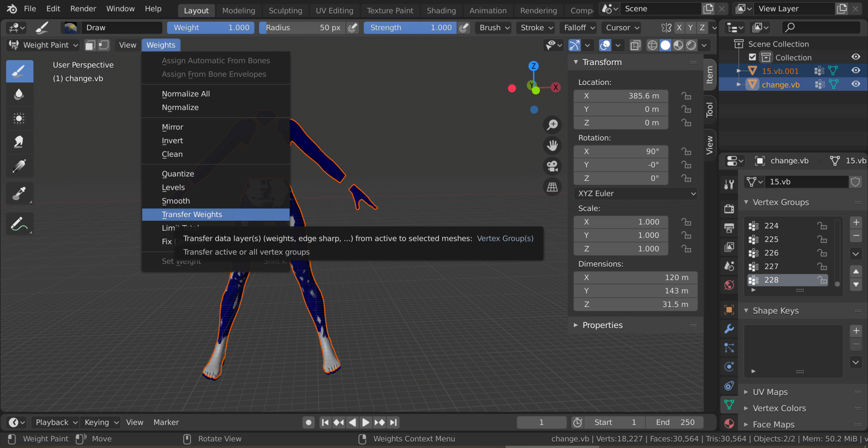This screenshot has width=868, height=448.
Task: Open the Material properties tab icon
Action: click(x=729, y=424)
